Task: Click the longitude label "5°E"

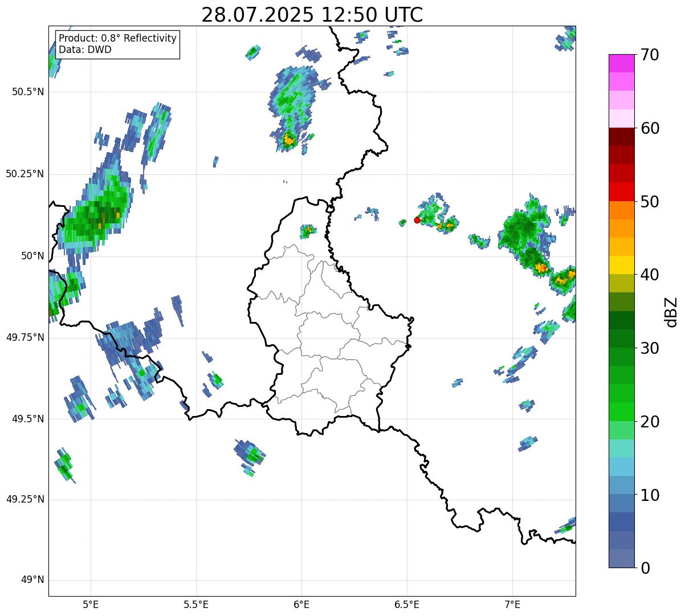Action: pyautogui.click(x=91, y=605)
